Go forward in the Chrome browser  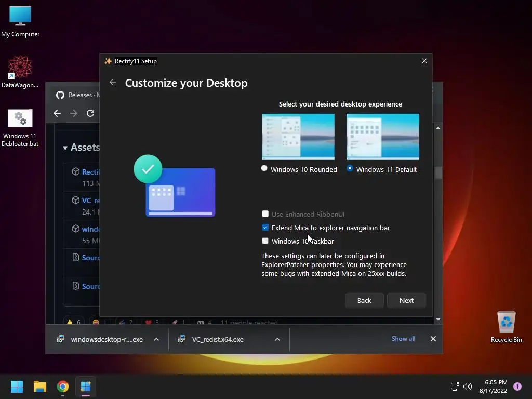(74, 113)
